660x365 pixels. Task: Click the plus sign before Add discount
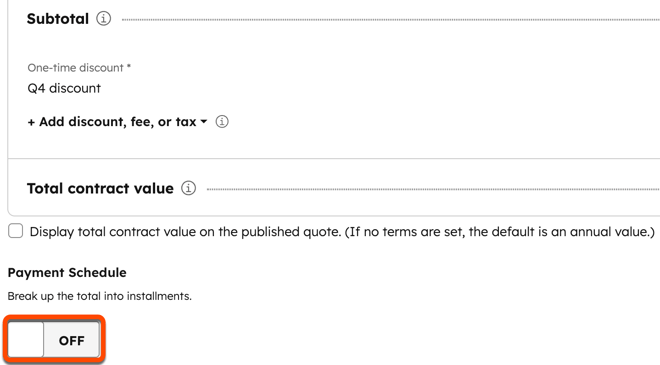[31, 123]
